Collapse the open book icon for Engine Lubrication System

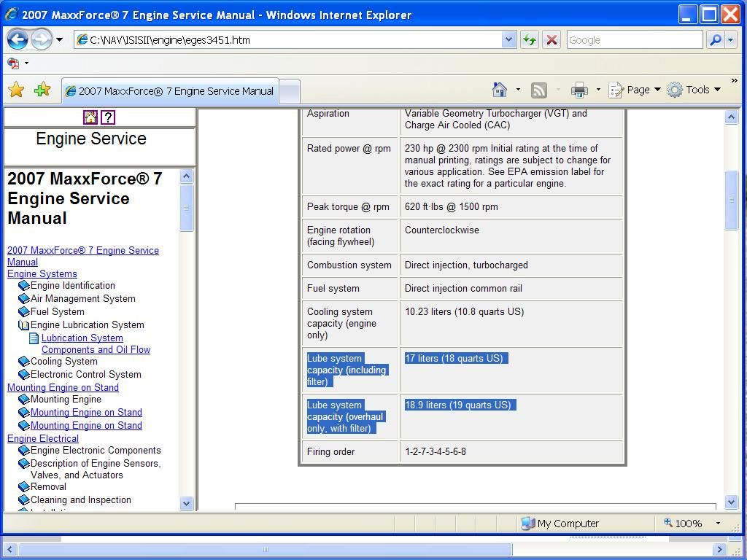coord(23,325)
